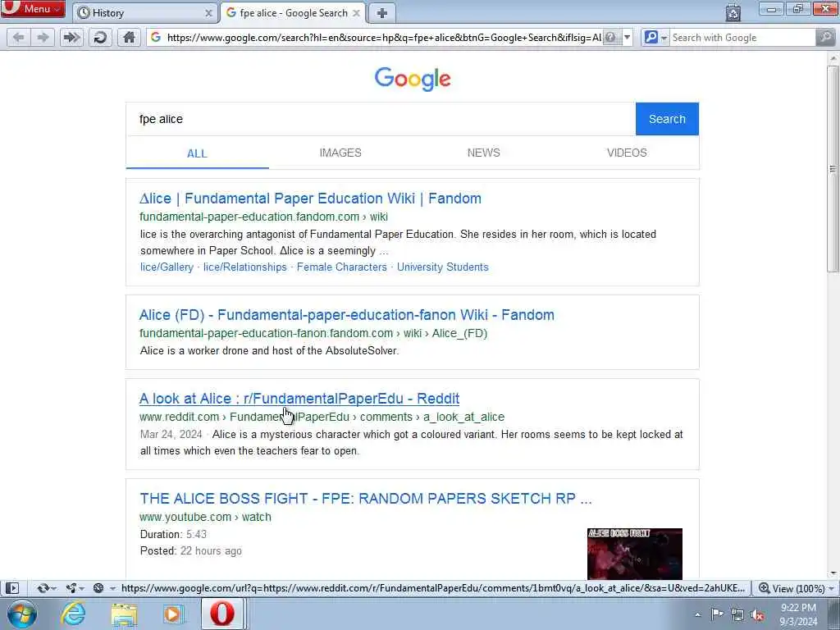
Task: Click the magnifier search submit icon in toolbar
Action: 825,38
